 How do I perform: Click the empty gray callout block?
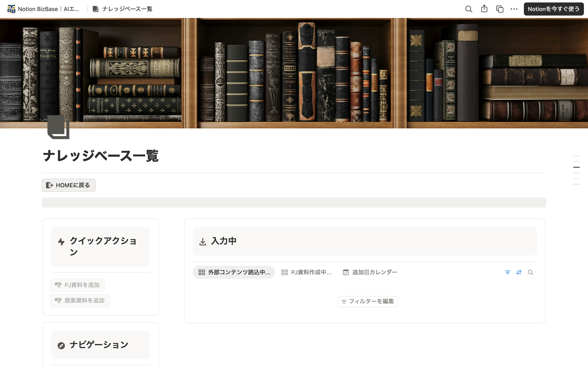pos(294,202)
